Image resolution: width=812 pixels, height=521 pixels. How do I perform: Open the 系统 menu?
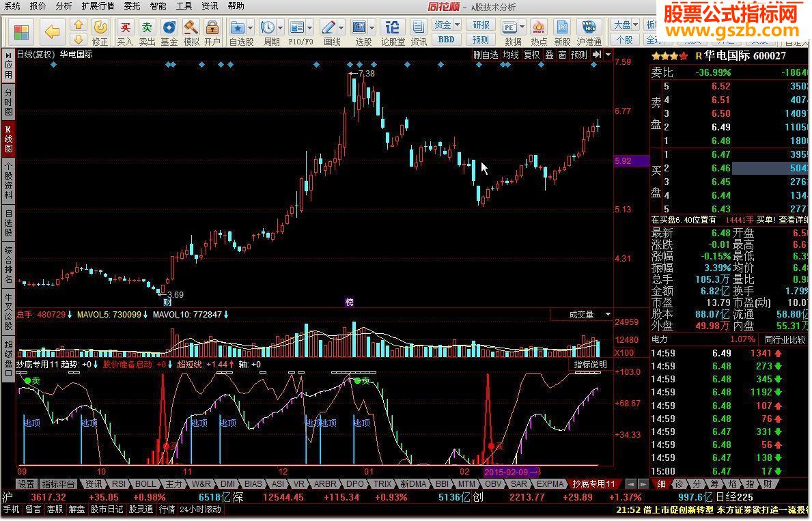(12, 6)
